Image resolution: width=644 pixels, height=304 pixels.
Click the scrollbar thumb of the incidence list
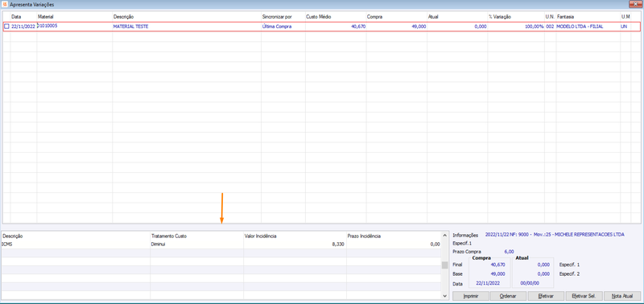point(444,265)
